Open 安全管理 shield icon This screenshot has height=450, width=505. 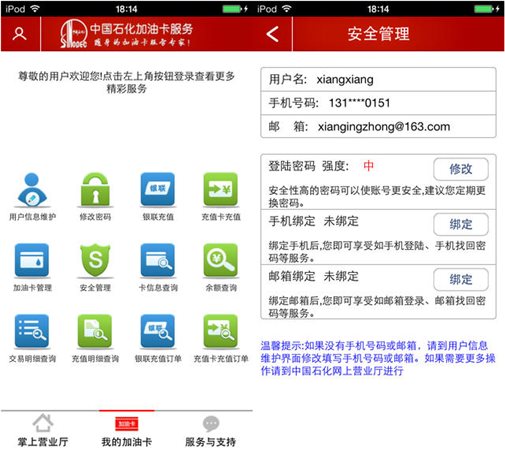pos(95,260)
